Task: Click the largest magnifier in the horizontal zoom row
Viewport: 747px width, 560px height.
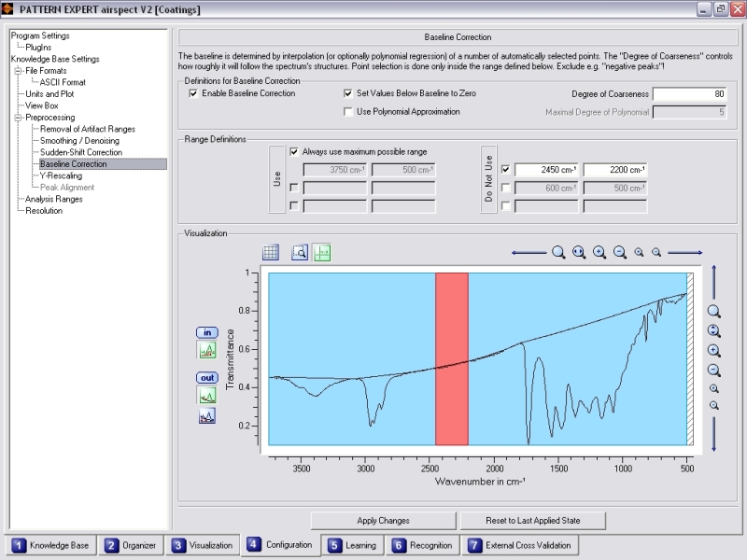Action: click(x=558, y=252)
